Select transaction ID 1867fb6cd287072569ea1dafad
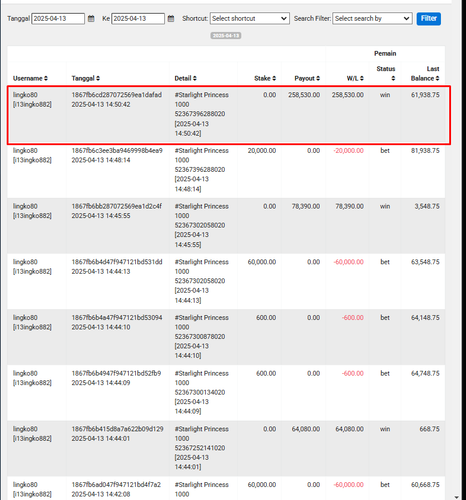466x500 pixels. (117, 95)
